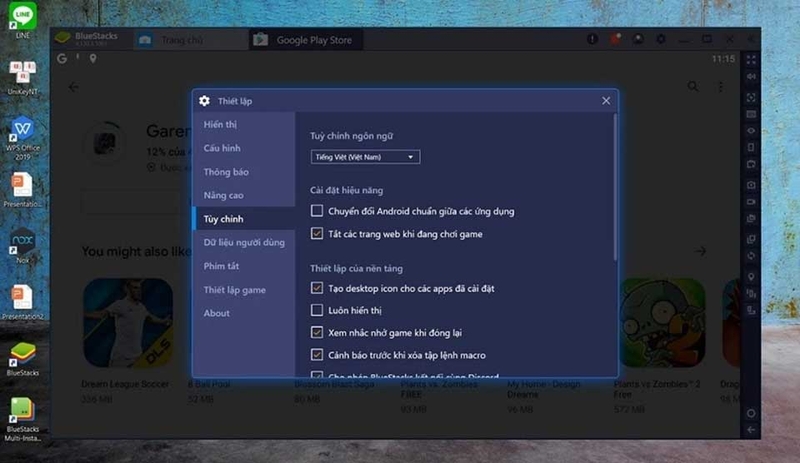Click the settings dialog vertical scrollbar
This screenshot has height=463, width=800.
615,187
